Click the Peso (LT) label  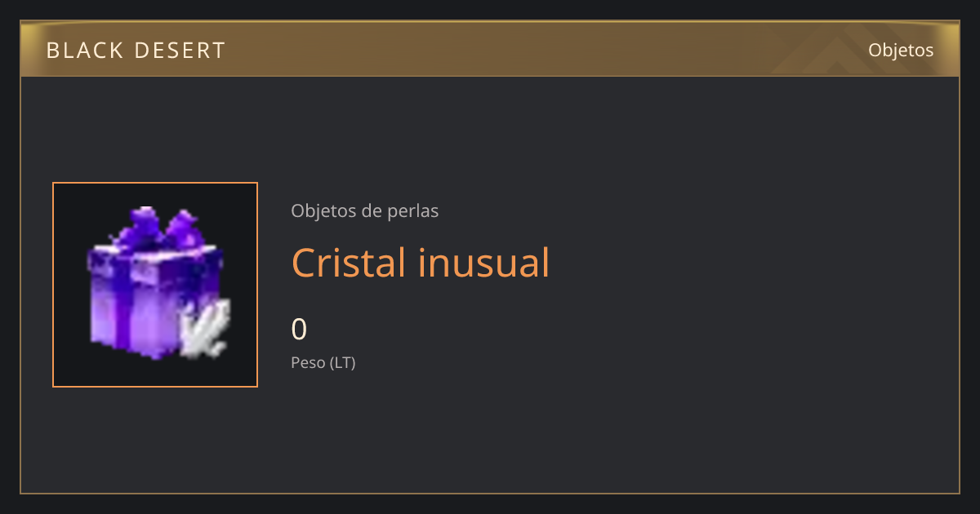pyautogui.click(x=323, y=362)
